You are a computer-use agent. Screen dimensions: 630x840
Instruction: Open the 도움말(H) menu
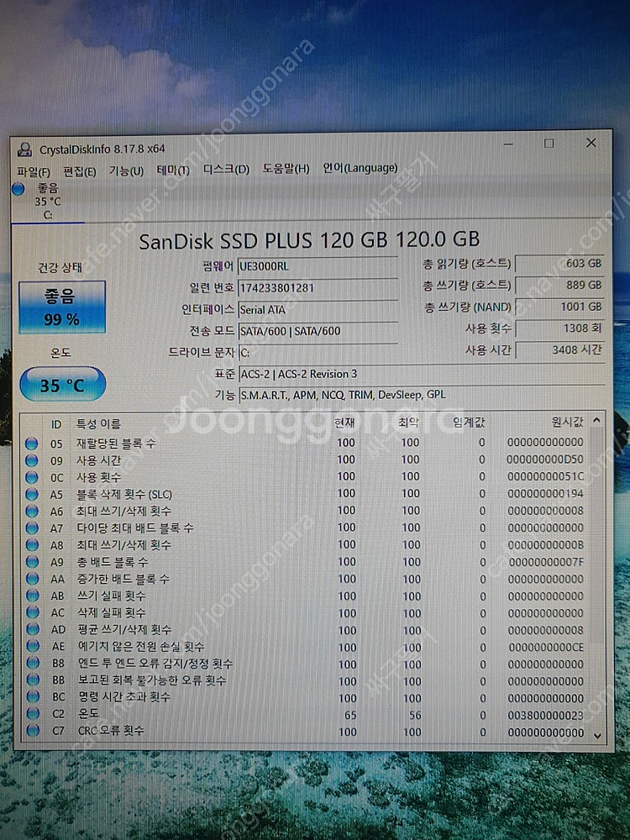pyautogui.click(x=286, y=169)
